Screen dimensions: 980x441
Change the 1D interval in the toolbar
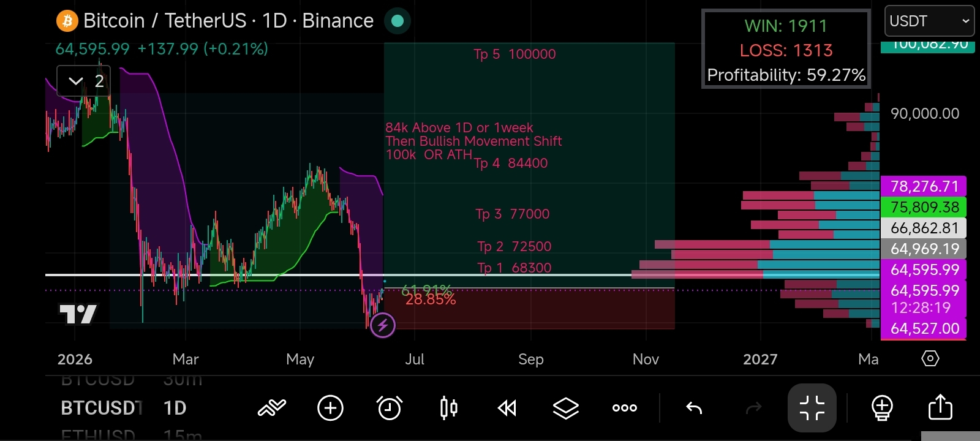click(175, 408)
